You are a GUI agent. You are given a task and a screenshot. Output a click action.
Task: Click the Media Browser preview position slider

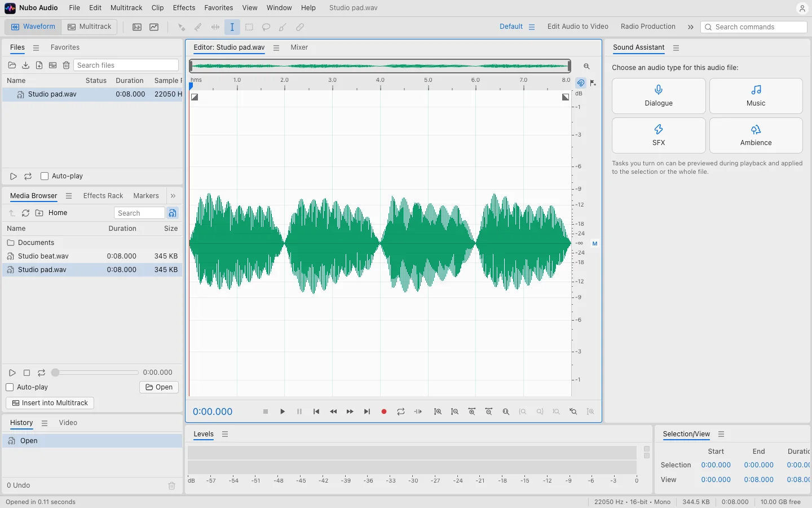tap(95, 373)
